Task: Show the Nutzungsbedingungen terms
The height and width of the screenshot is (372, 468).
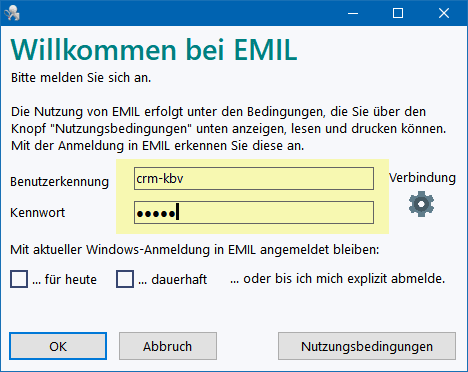Action: pyautogui.click(x=367, y=346)
